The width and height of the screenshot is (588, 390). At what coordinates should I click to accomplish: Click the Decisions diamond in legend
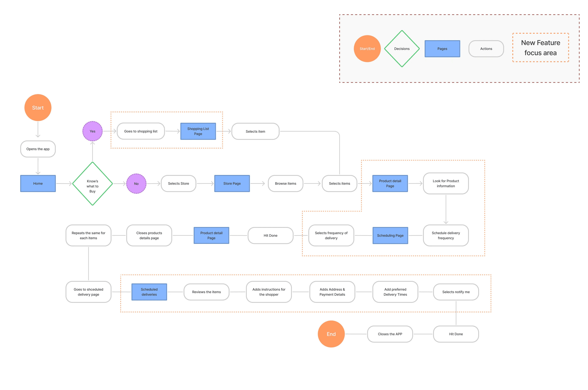coord(401,48)
